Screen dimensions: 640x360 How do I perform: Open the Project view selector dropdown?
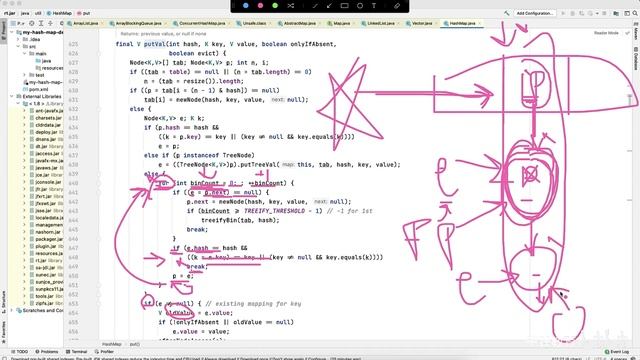(18, 23)
